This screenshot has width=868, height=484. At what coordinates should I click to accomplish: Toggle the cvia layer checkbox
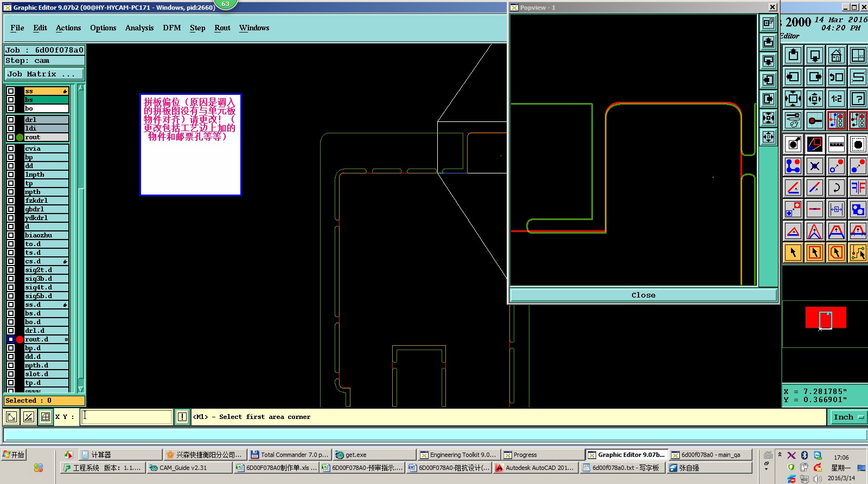click(11, 149)
